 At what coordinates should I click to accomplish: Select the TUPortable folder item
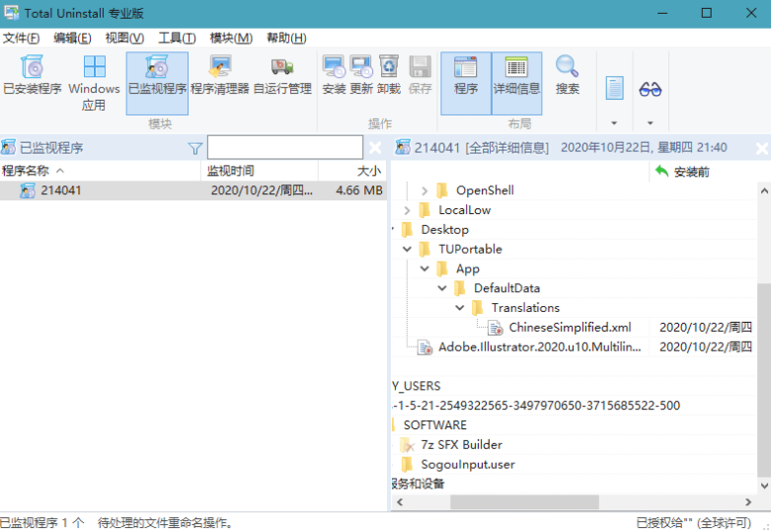[470, 249]
